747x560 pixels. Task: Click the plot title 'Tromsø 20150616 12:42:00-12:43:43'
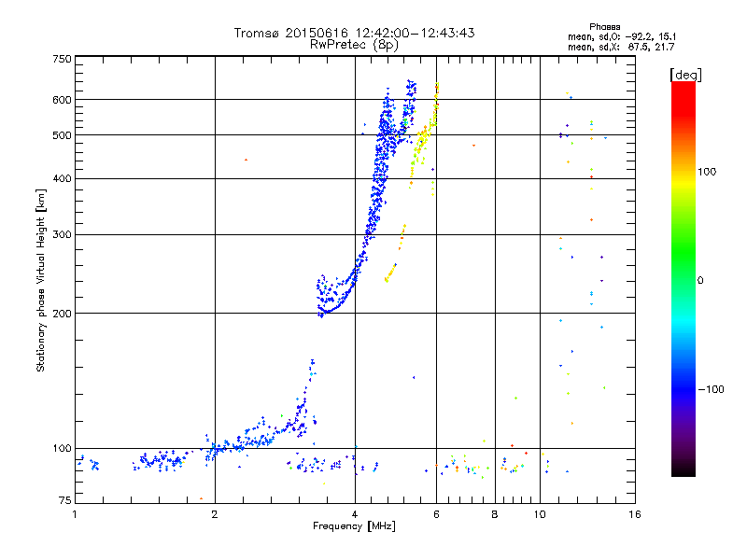click(354, 33)
